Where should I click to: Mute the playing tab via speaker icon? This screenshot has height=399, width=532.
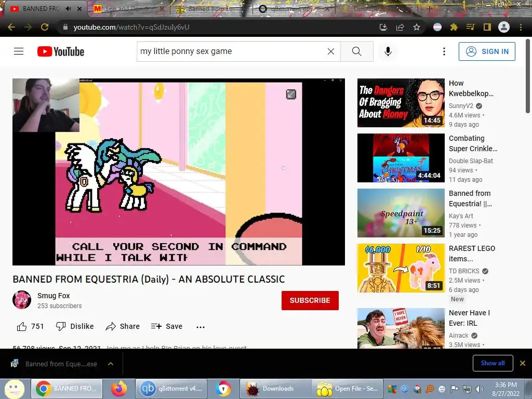pyautogui.click(x=68, y=8)
